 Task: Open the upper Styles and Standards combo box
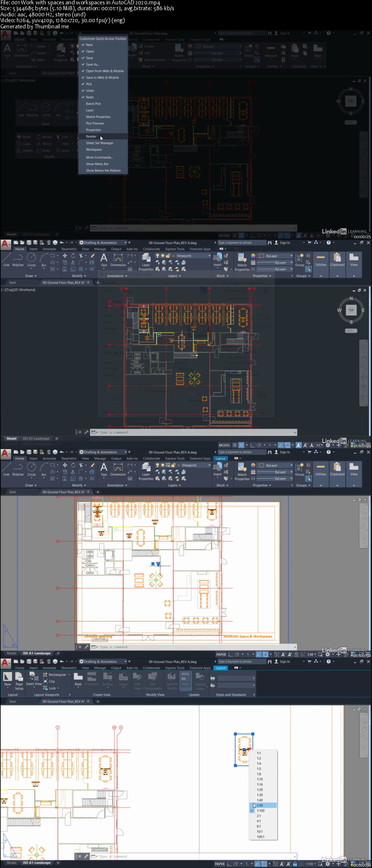point(236,678)
